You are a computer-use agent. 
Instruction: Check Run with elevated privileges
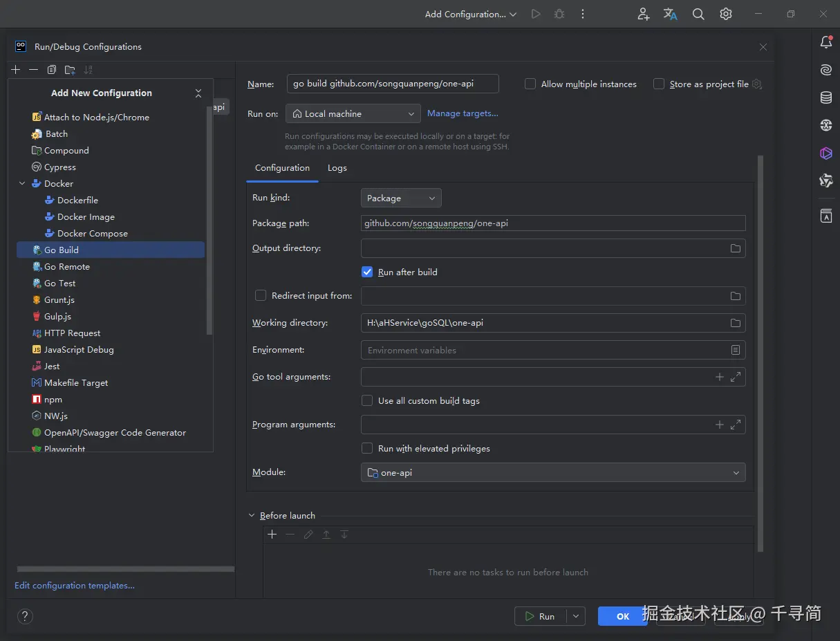pyautogui.click(x=367, y=448)
